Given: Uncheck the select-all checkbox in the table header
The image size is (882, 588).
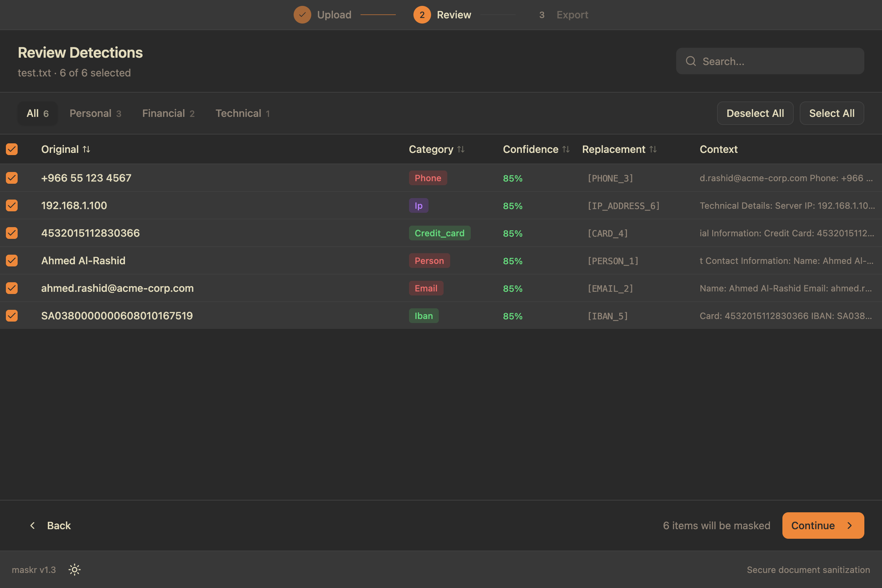Looking at the screenshot, I should click(12, 149).
